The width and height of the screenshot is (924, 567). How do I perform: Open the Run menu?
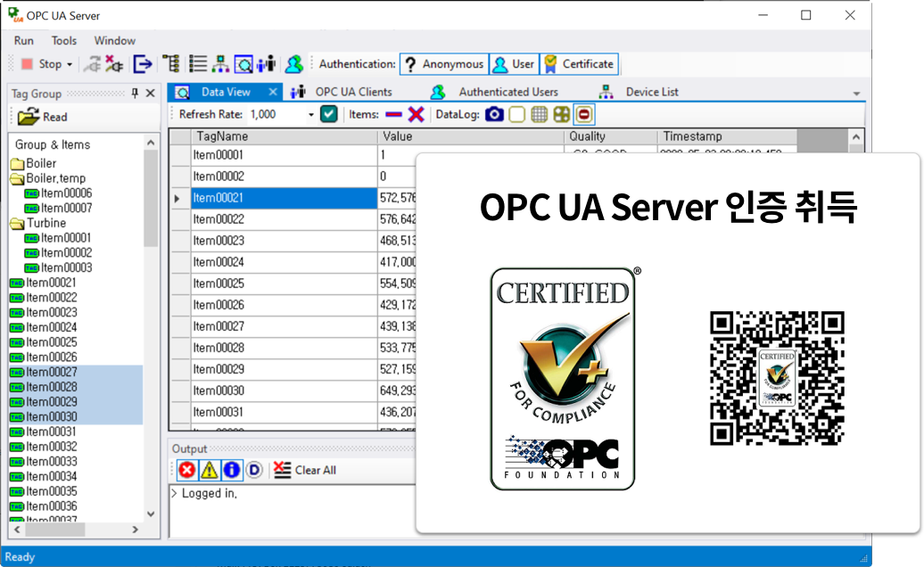[x=23, y=41]
